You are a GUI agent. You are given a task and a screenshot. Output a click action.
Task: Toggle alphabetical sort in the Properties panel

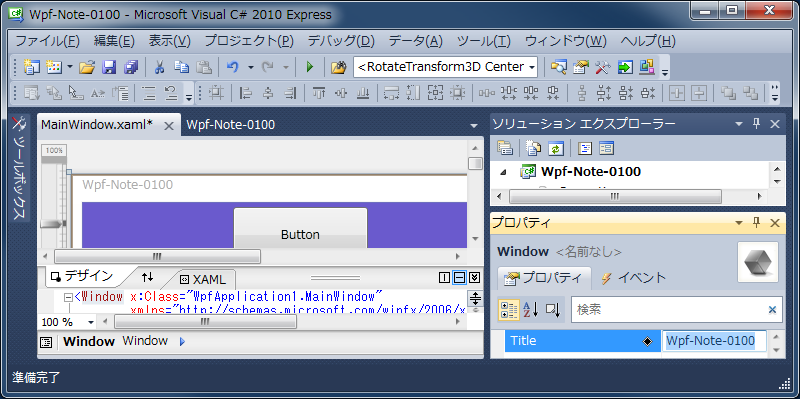coord(531,309)
